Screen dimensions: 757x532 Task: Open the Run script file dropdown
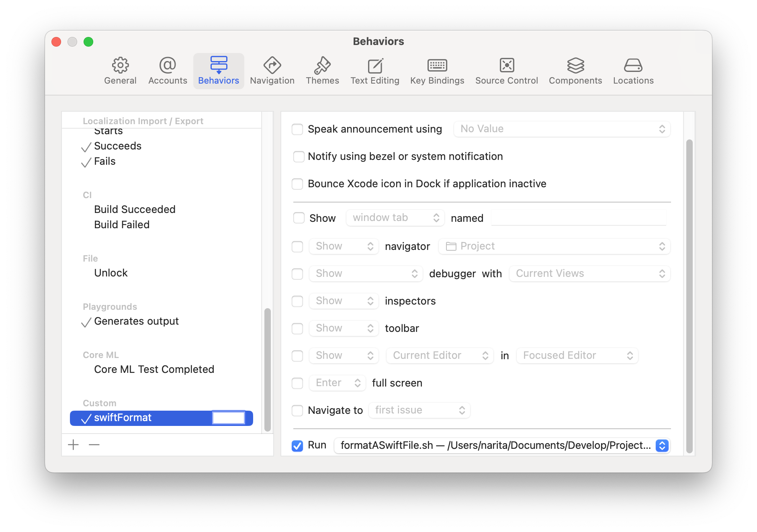pos(502,446)
